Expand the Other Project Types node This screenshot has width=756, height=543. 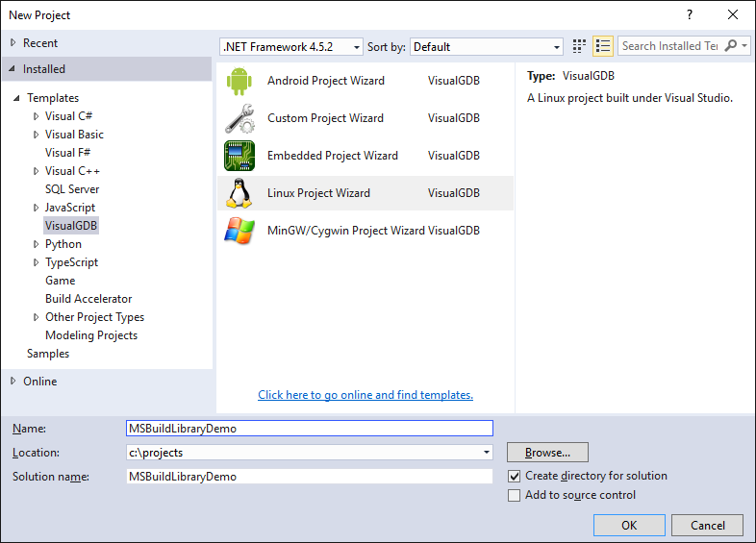37,317
